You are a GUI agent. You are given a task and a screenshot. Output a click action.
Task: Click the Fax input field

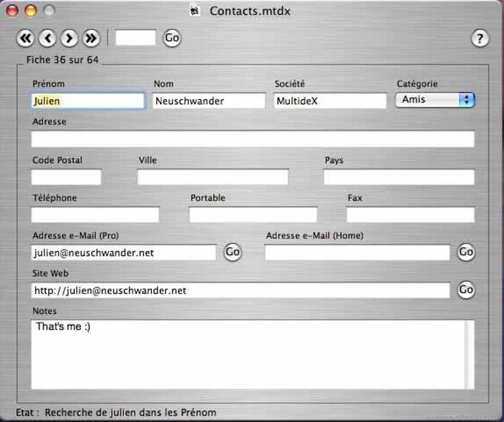pyautogui.click(x=411, y=215)
